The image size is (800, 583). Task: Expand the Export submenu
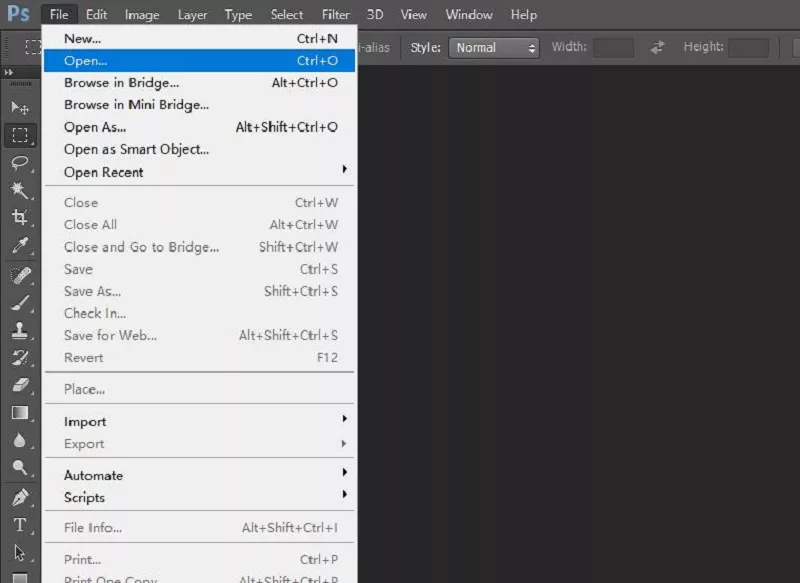tap(199, 444)
